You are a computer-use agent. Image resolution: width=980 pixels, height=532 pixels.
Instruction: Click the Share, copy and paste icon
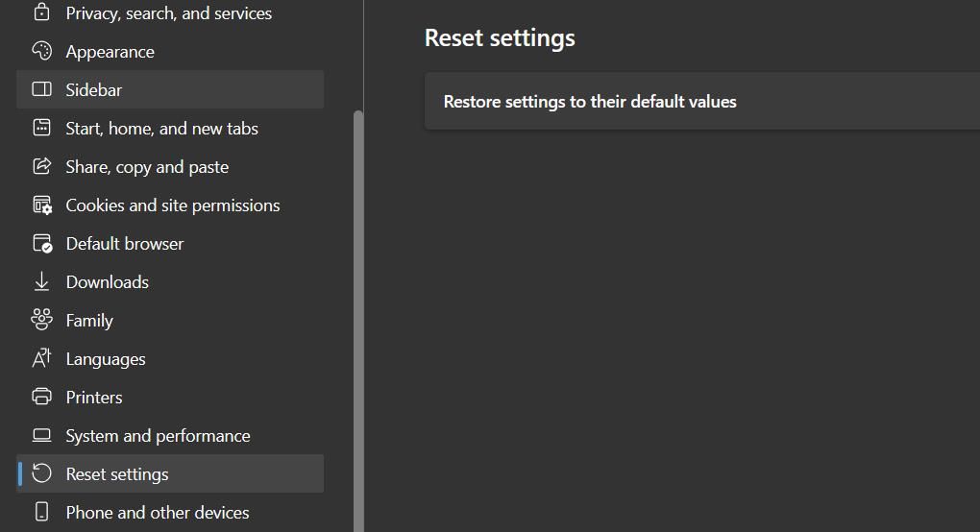click(x=41, y=166)
